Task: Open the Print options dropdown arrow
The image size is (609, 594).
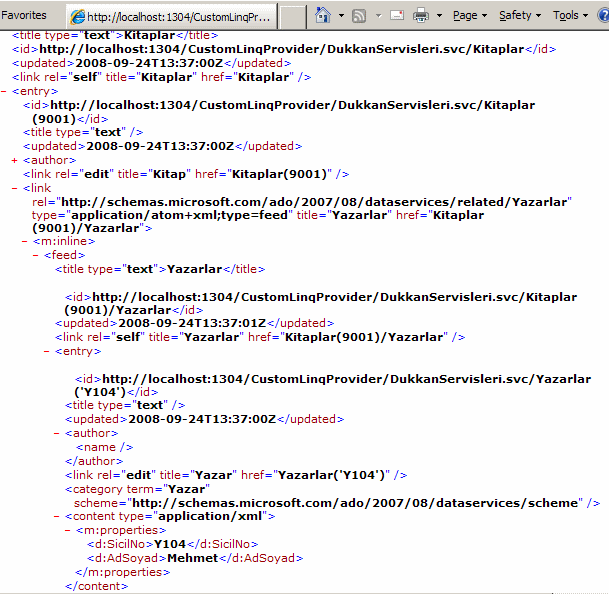Action: tap(438, 16)
